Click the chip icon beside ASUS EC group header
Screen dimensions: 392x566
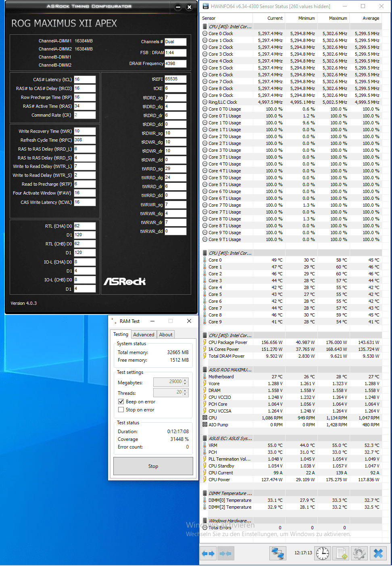[x=205, y=438]
